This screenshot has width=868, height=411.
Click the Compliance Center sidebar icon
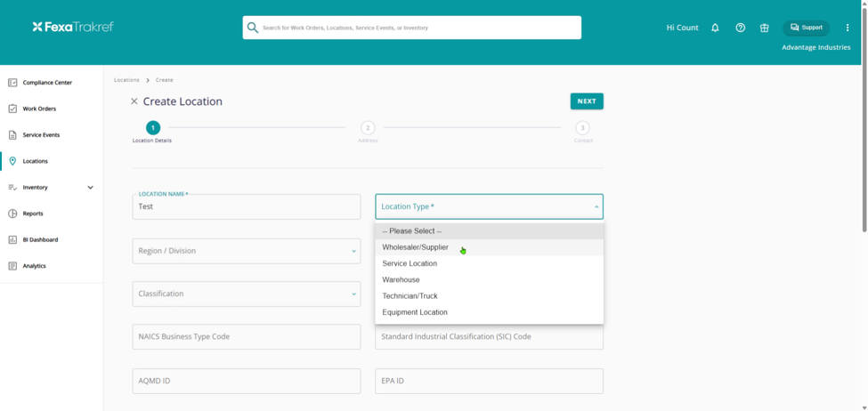[12, 83]
